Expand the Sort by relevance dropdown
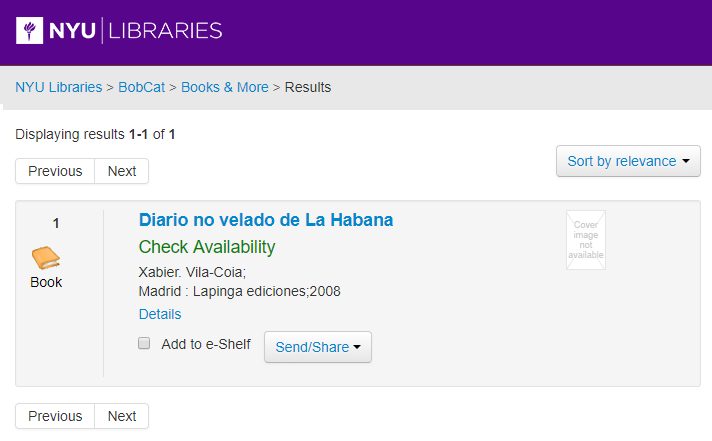Viewport: 712px width, 441px height. point(628,161)
